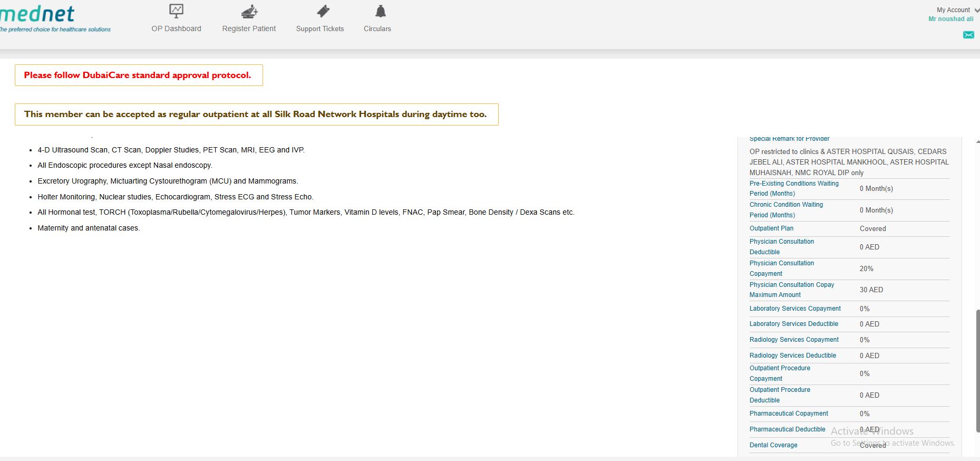
Task: Click the user name Mr noushad ali
Action: tap(951, 19)
